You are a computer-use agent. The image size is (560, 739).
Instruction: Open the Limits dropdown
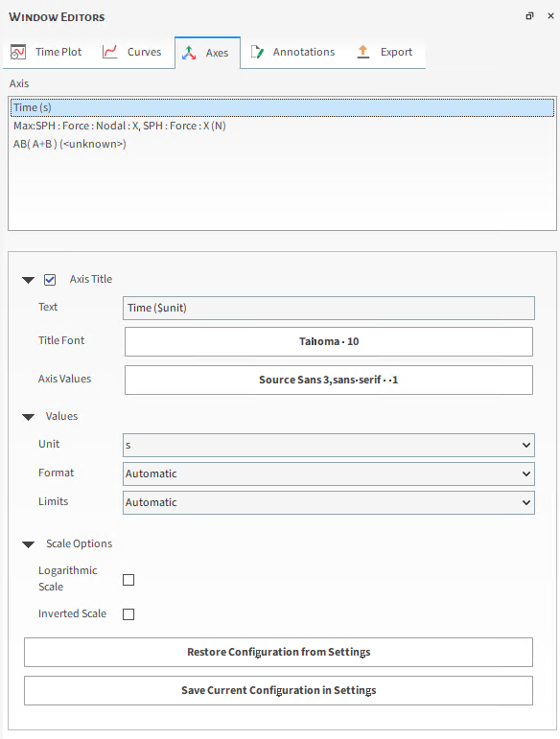coord(329,502)
